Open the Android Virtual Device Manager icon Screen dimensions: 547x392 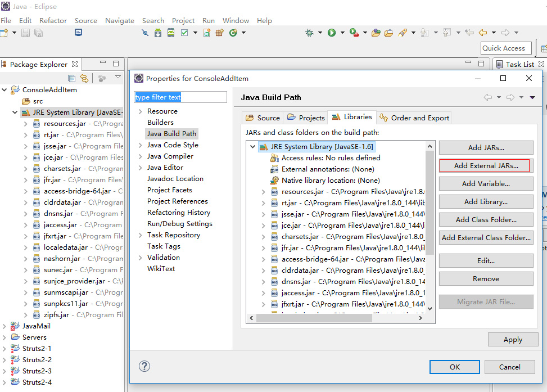171,33
